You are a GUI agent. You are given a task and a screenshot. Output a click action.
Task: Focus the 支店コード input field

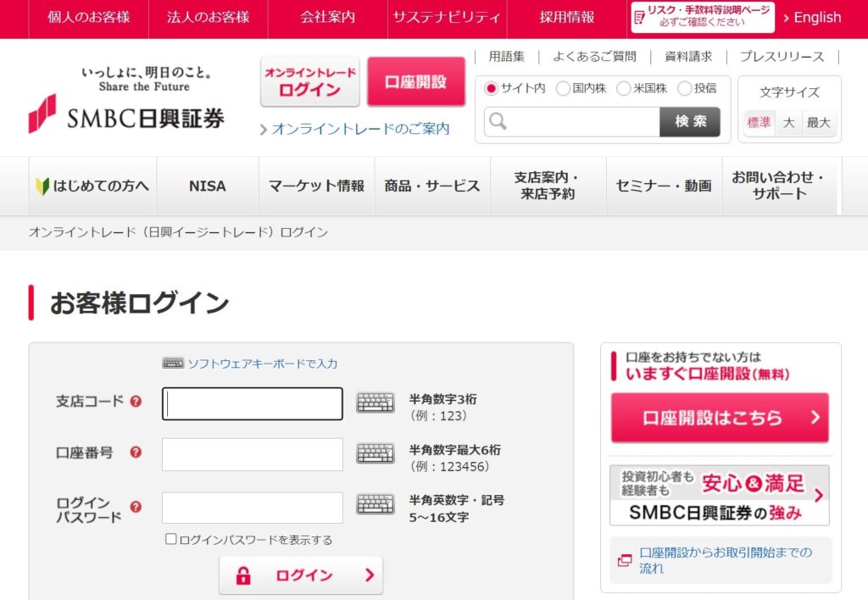point(253,403)
